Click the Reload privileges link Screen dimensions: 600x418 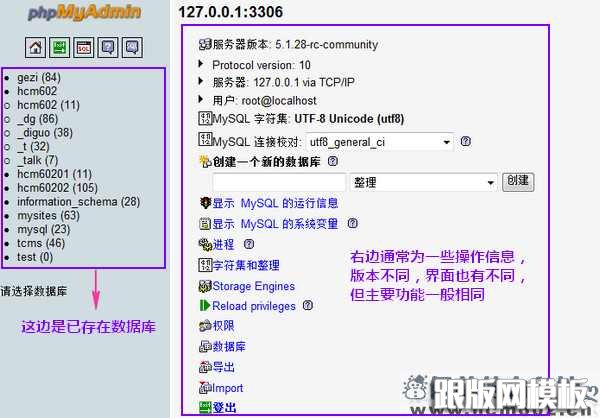coord(254,306)
